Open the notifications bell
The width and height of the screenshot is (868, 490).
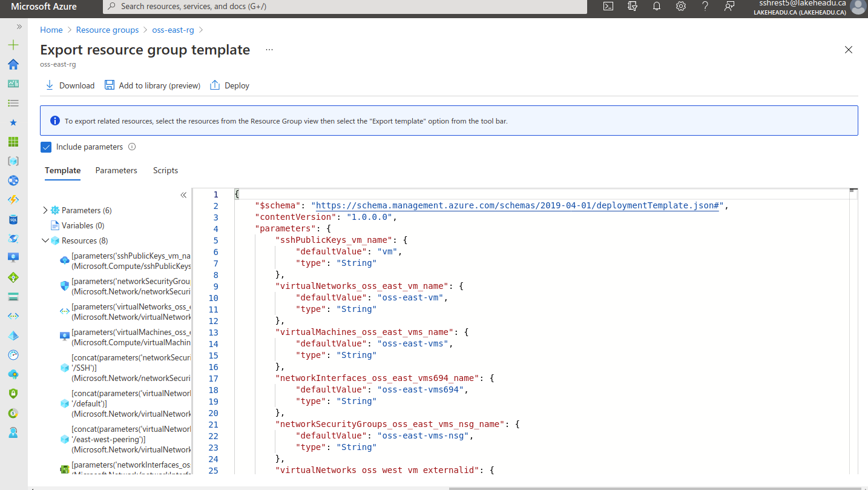click(657, 6)
